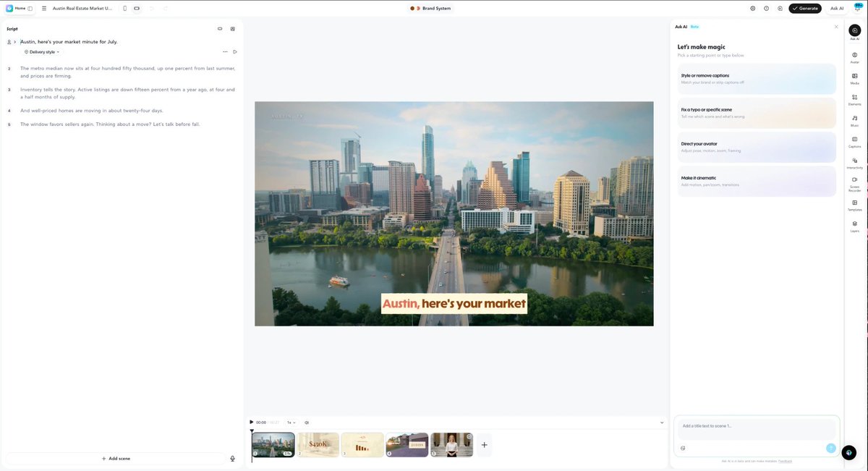The image size is (868, 471).
Task: Open the Screen Recorder tool
Action: [854, 184]
